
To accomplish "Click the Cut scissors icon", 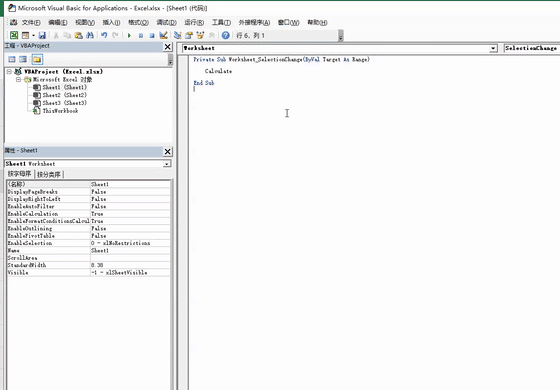I will [x=56, y=35].
